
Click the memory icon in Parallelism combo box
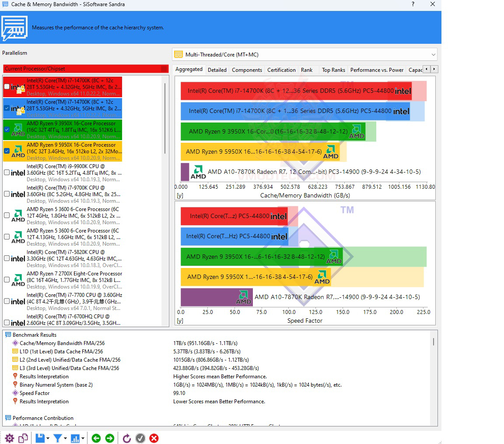coord(178,54)
